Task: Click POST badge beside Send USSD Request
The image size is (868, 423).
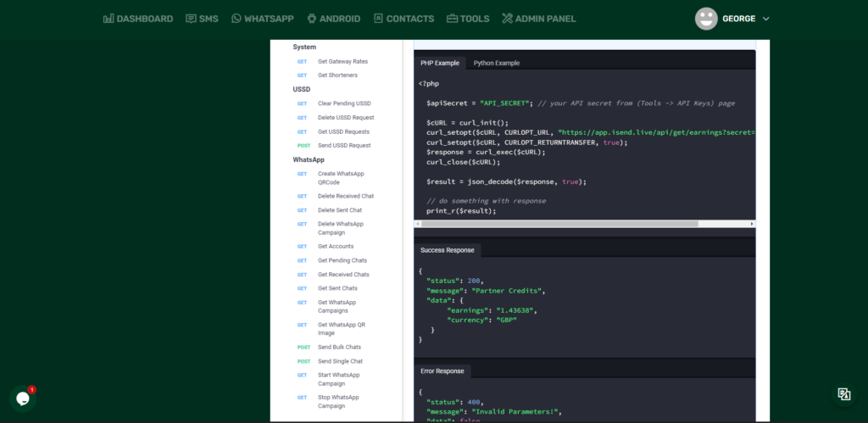Action: pyautogui.click(x=303, y=146)
